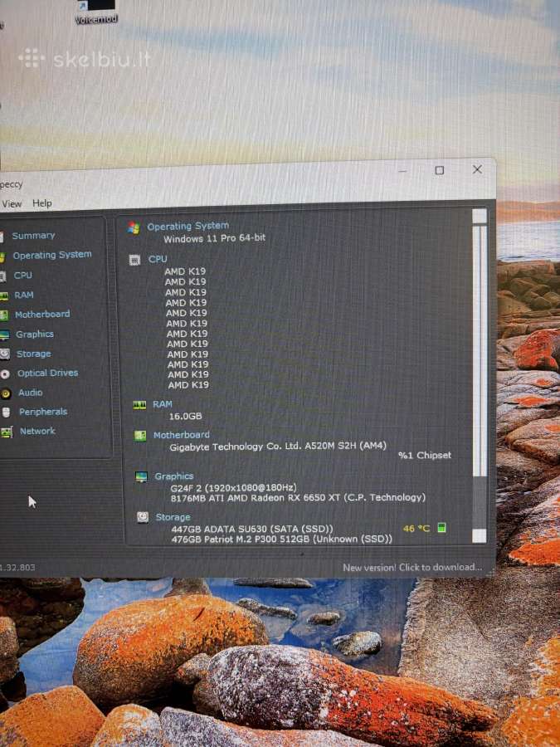Screen dimensions: 560x747
Task: Select the Windows 11 Pro 64-bit text
Action: point(215,238)
